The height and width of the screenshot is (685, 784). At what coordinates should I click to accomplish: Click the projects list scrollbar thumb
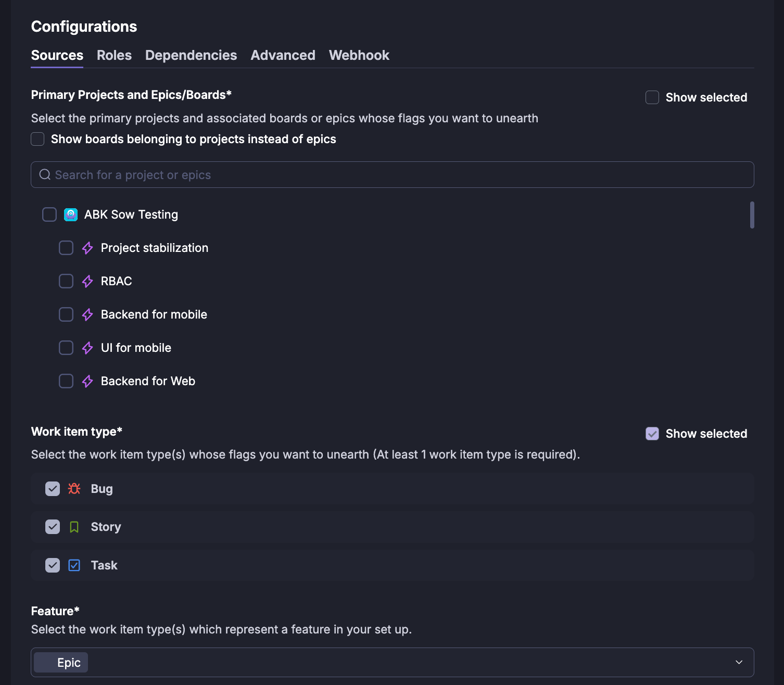(x=752, y=215)
